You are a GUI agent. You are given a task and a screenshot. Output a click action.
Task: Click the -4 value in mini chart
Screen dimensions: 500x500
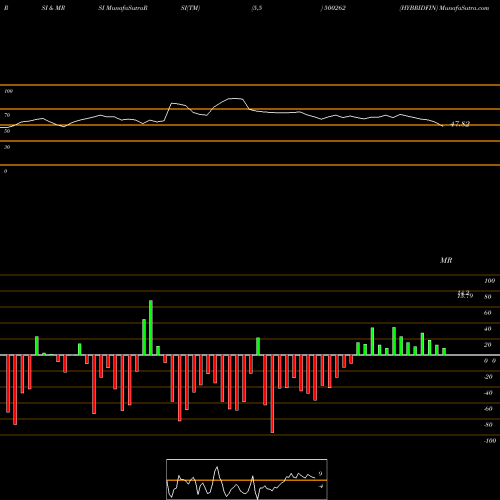(x=320, y=486)
